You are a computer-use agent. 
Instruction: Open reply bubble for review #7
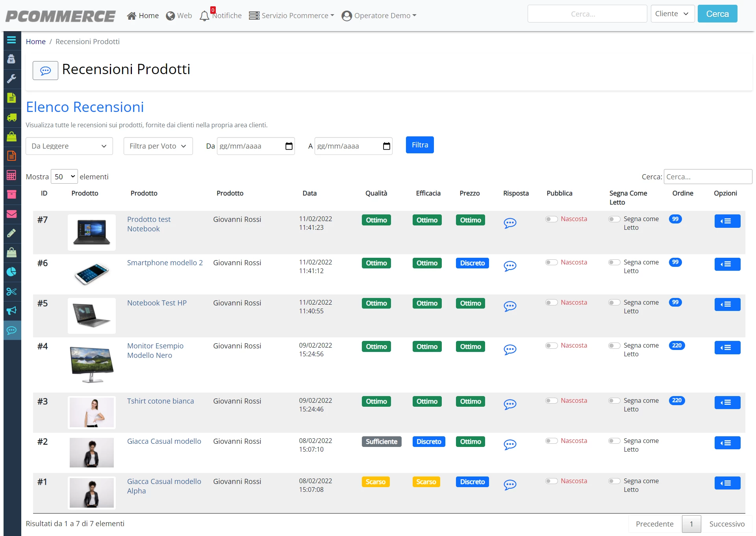click(x=510, y=223)
